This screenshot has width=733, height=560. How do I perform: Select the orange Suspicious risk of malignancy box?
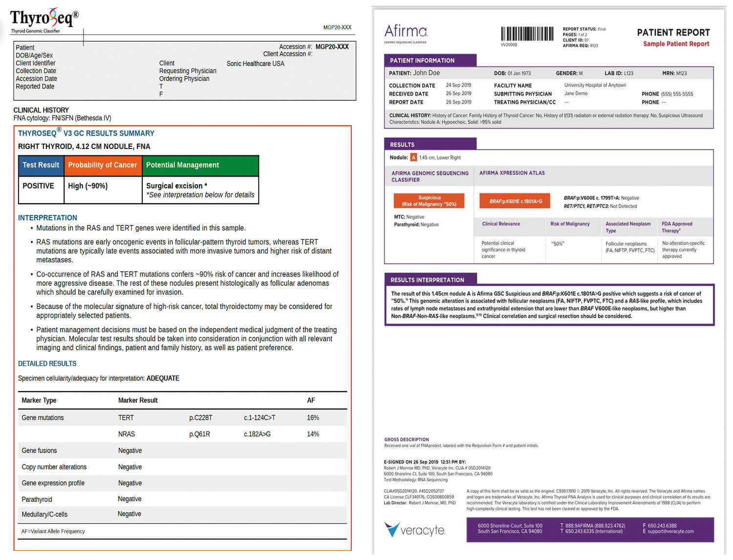pyautogui.click(x=429, y=201)
